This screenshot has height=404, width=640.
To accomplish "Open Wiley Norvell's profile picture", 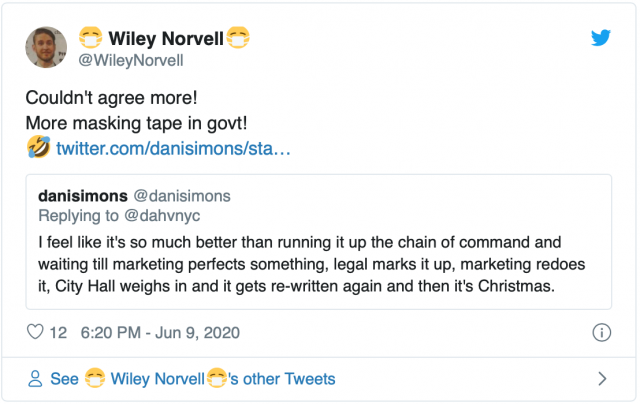I will click(47, 47).
